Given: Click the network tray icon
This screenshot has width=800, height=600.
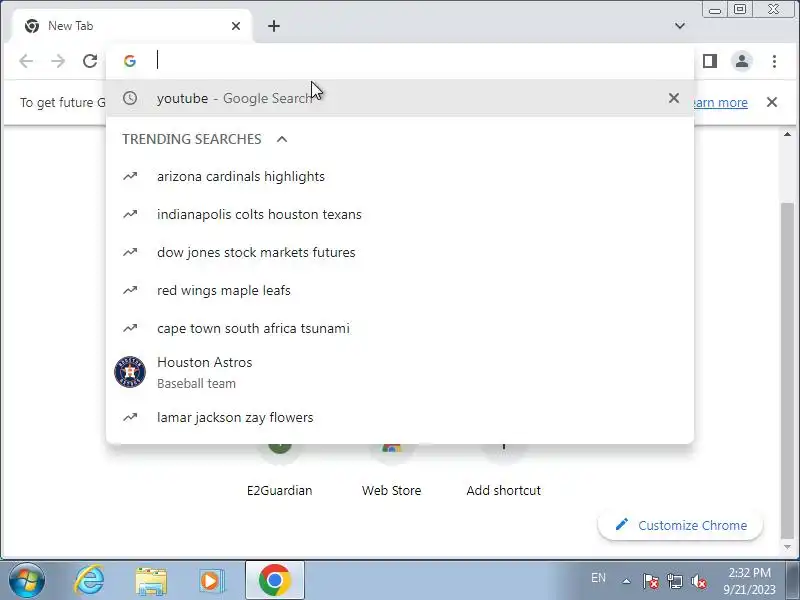Looking at the screenshot, I should pos(674,581).
